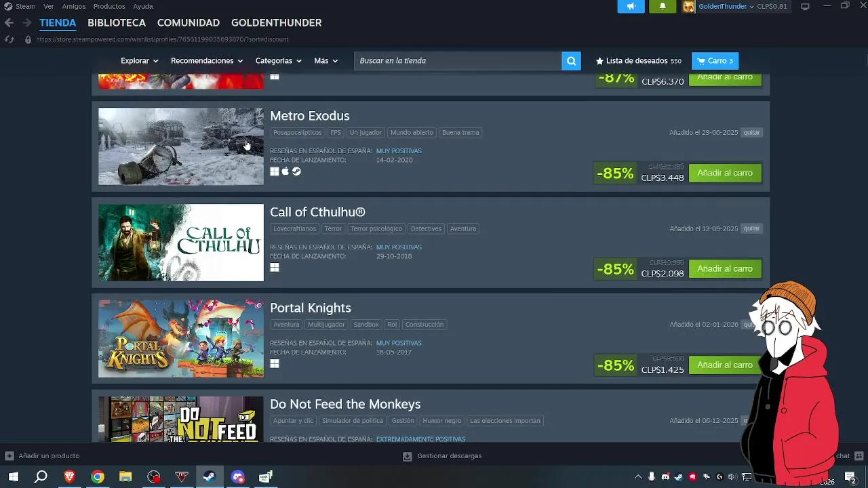The image size is (868, 488).
Task: Open the Productos menu
Action: coord(109,6)
